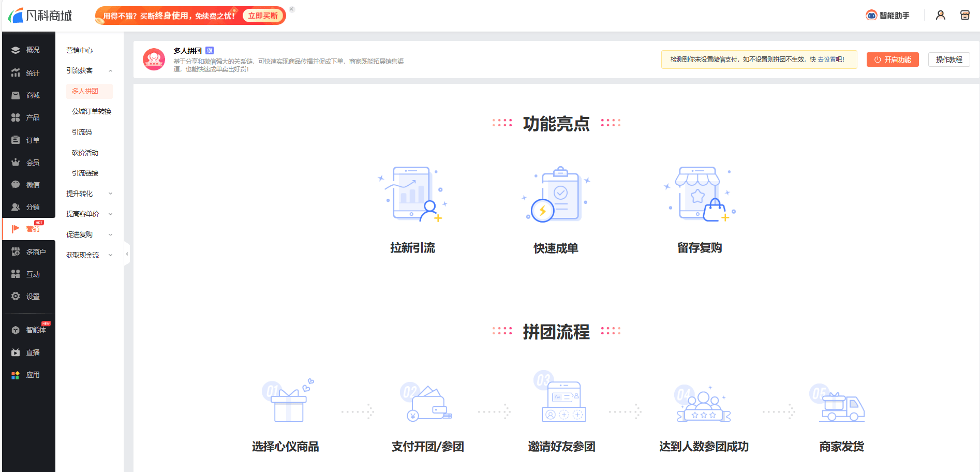Screen dimensions: 980x472
Task: Open 微信 section in sidebar
Action: click(28, 185)
